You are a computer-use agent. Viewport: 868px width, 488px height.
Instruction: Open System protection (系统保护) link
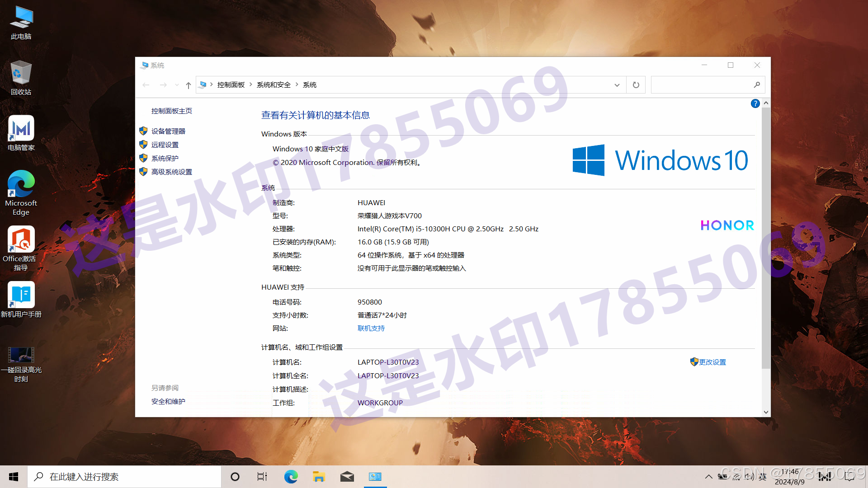click(165, 158)
